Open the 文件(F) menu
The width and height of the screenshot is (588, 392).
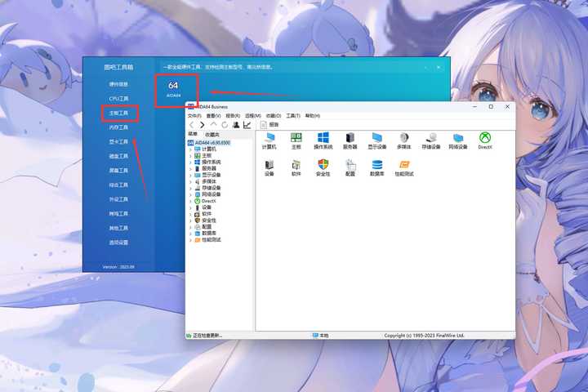(x=194, y=116)
